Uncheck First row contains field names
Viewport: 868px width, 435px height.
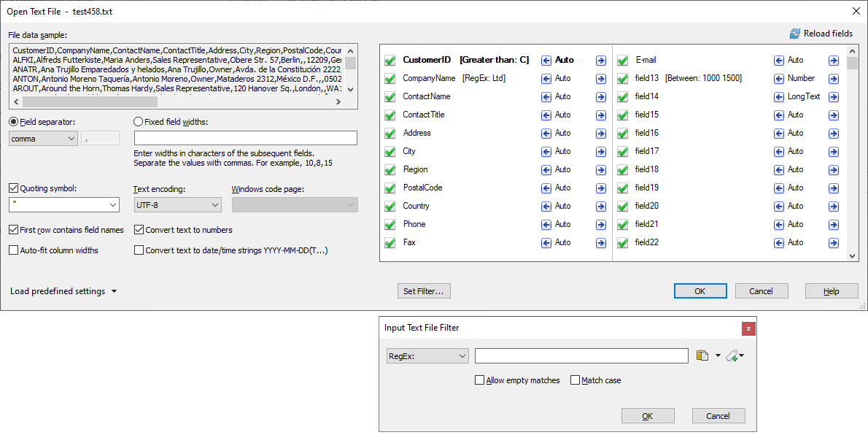(14, 230)
